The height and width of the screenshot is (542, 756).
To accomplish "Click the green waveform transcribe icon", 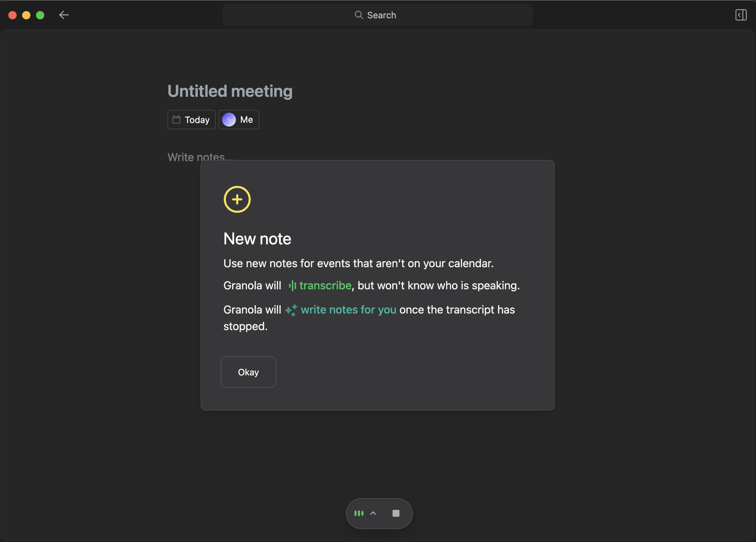I will [x=292, y=286].
